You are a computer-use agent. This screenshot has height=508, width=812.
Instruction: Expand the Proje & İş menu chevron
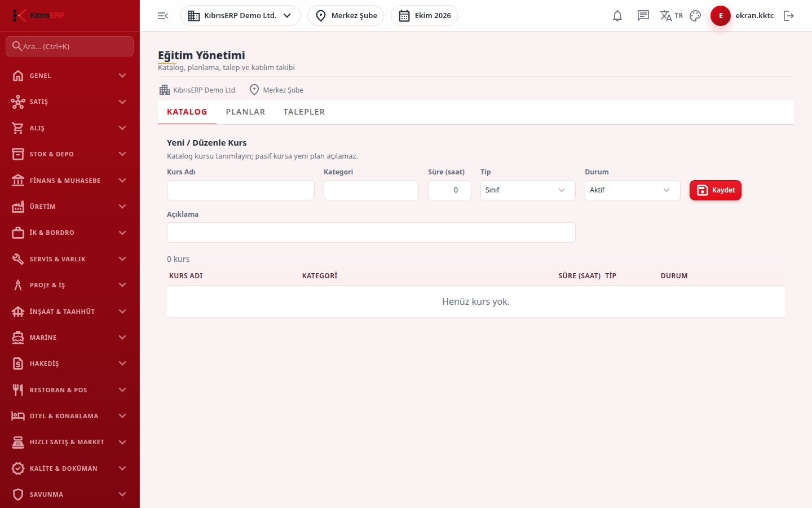click(x=122, y=285)
